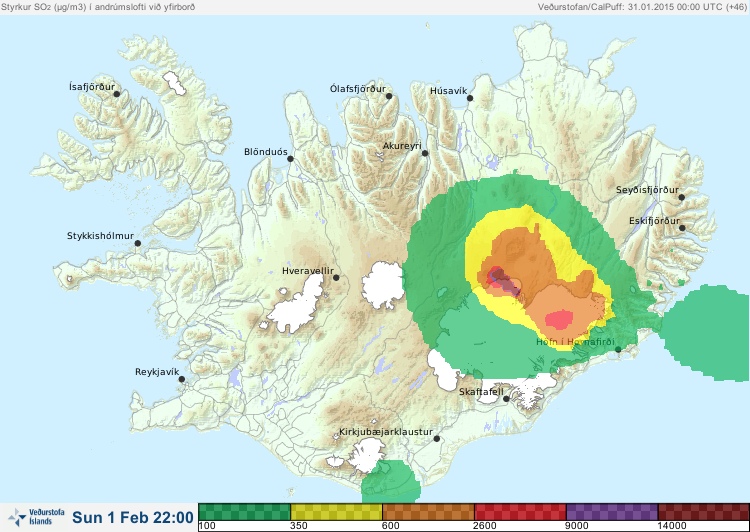Click the Reykjavík city marker dot
The width and height of the screenshot is (750, 532).
click(182, 379)
